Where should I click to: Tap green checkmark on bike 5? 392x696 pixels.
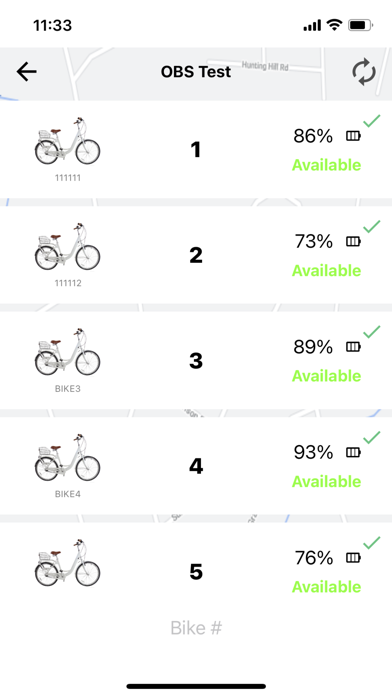[x=372, y=542]
